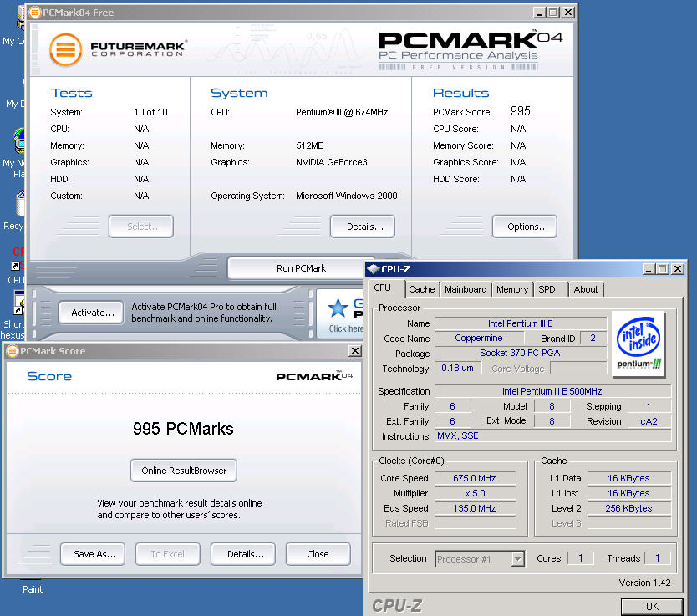This screenshot has height=616, width=697.
Task: Click the Bus Speed 135.0 MHz field
Action: pos(475,508)
